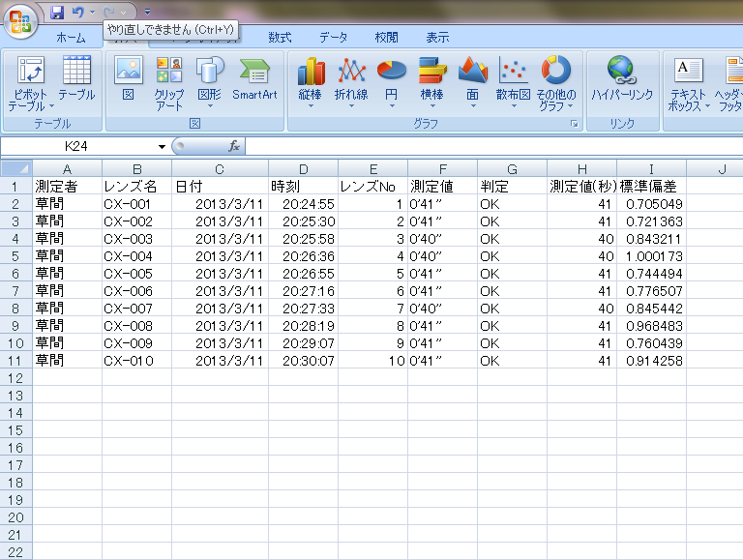Select the OK cell in row 8
743x560 pixels.
tap(512, 309)
